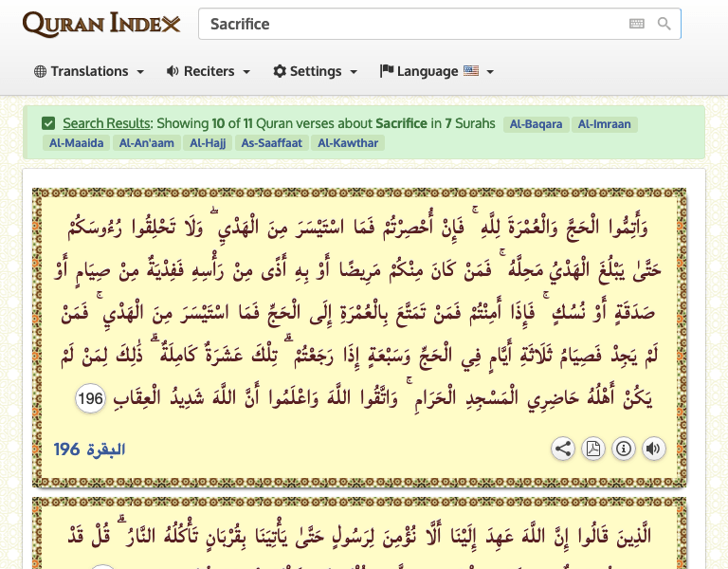Expand the Reciters dropdown menu
Screen dimensions: 728x569
click(x=209, y=71)
